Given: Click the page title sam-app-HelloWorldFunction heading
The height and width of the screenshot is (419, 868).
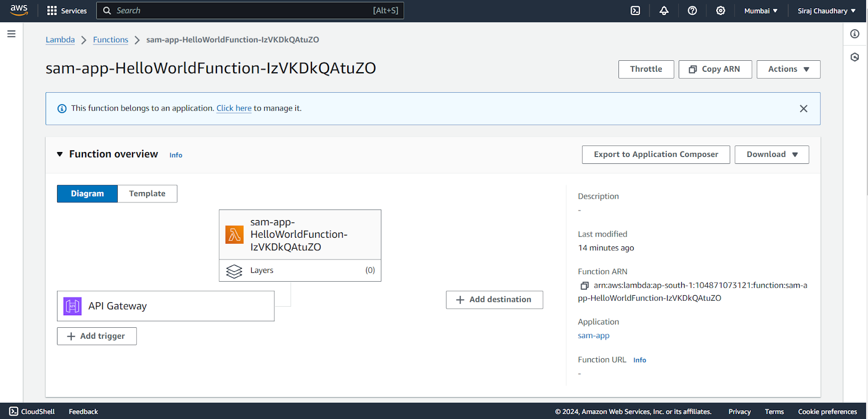Looking at the screenshot, I should (210, 68).
